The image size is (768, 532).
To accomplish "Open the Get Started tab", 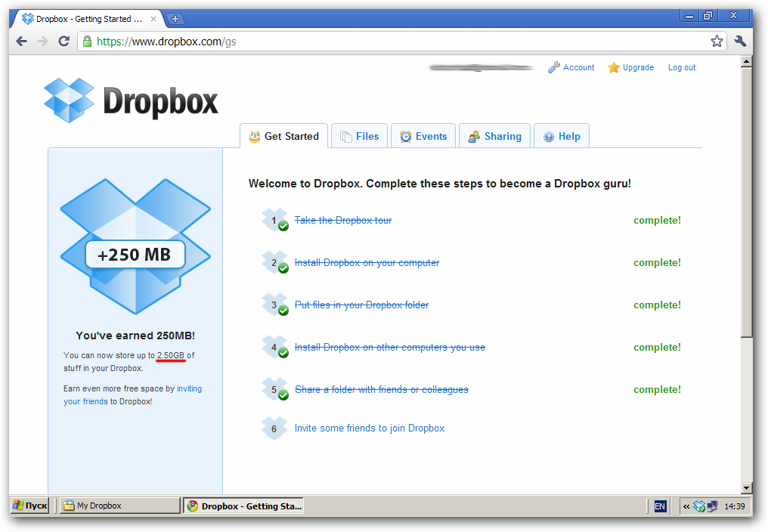I will click(x=283, y=136).
